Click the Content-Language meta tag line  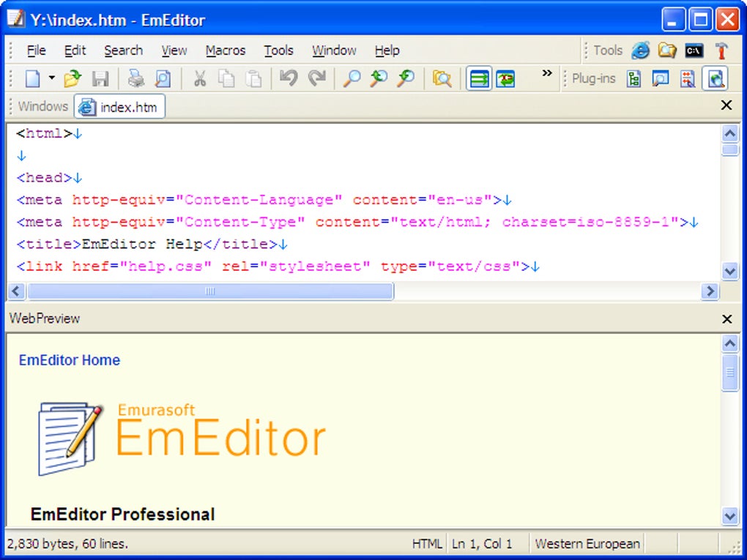264,200
